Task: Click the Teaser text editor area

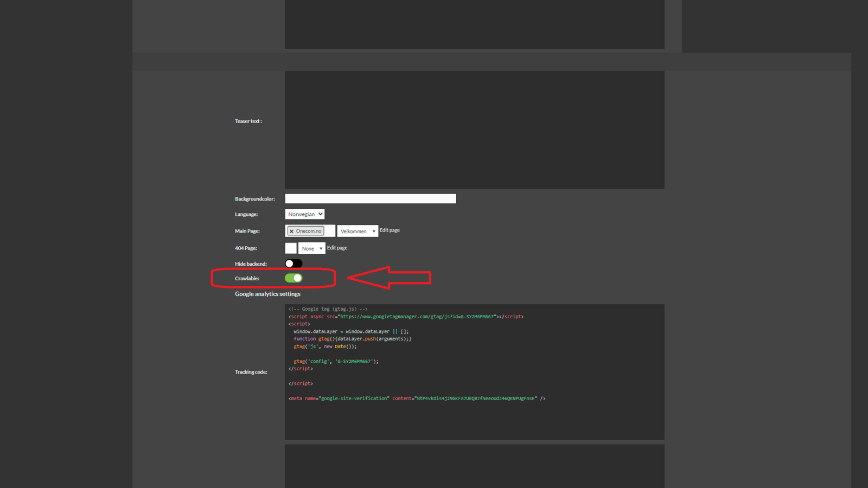Action: point(475,130)
